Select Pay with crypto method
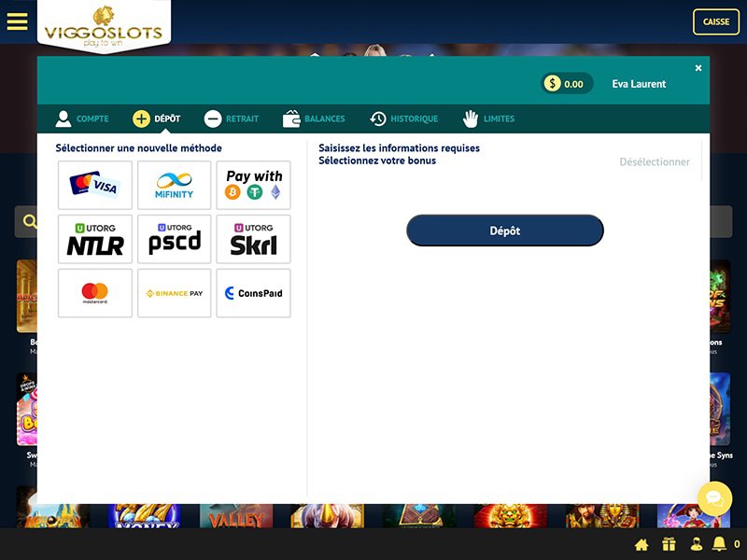747x560 pixels. [x=253, y=185]
